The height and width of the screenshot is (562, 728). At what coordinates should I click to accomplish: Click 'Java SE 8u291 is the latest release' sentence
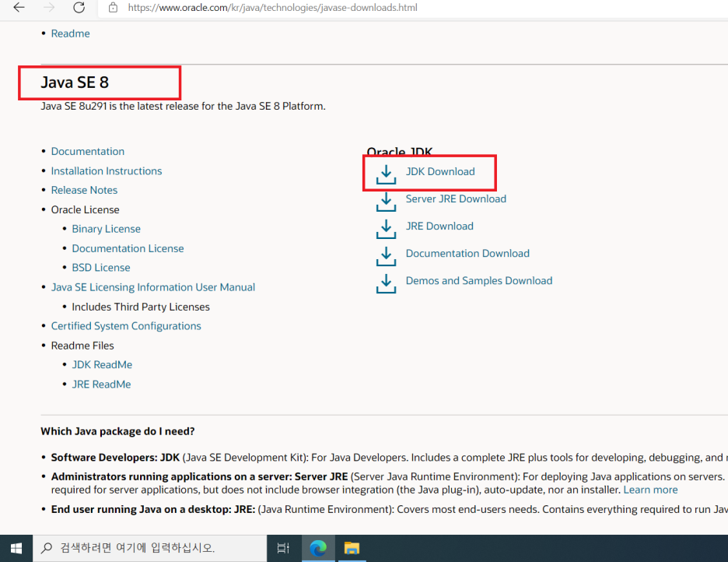183,107
